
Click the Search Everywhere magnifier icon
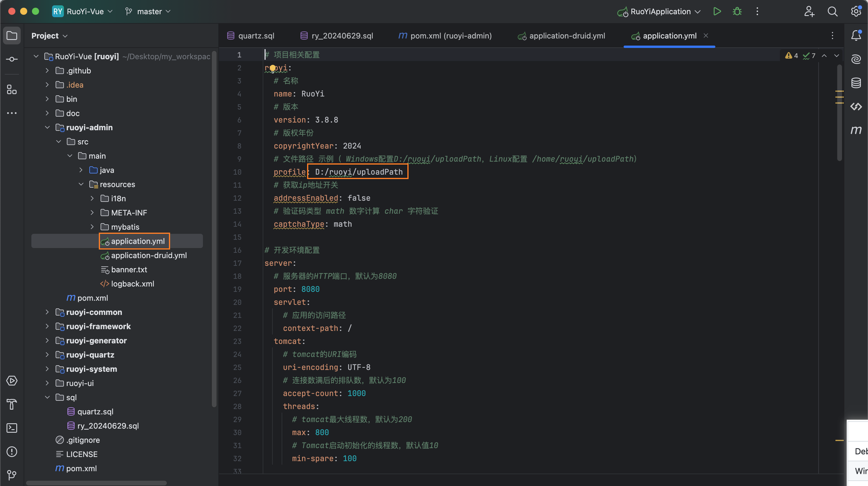pos(832,12)
